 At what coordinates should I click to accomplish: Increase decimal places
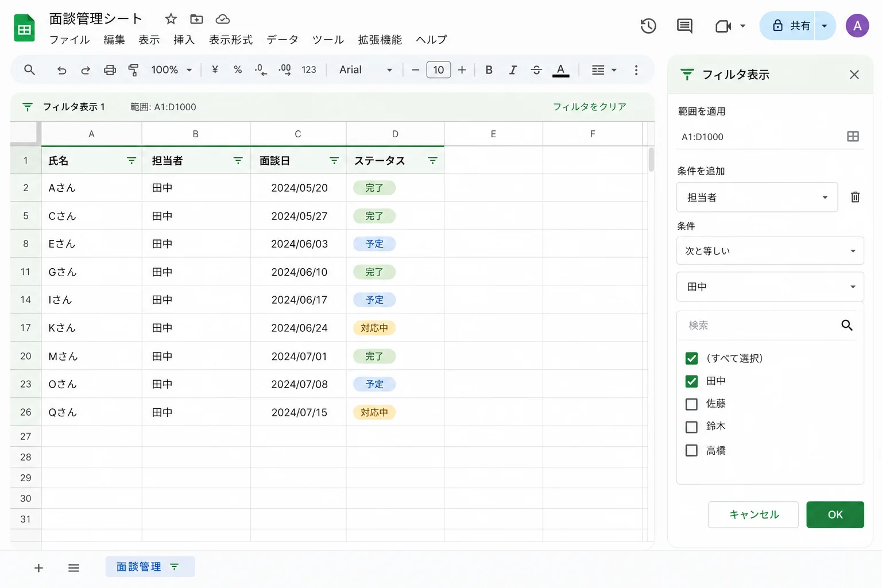pyautogui.click(x=285, y=70)
